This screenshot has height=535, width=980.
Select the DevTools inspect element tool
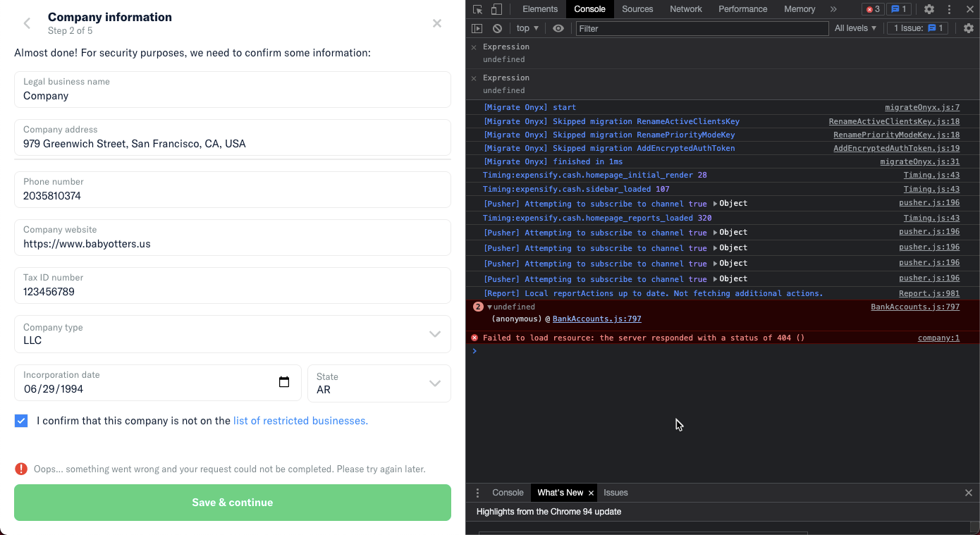[x=478, y=9]
